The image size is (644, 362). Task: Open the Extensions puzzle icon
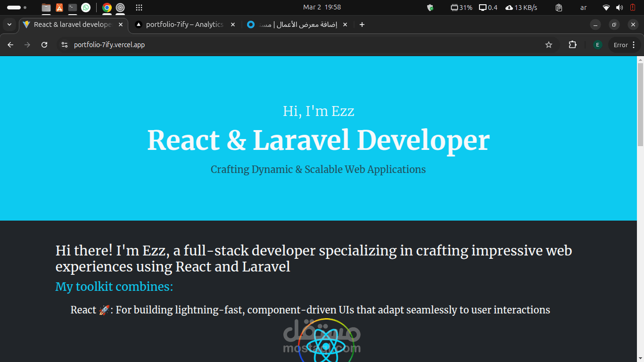pos(572,45)
